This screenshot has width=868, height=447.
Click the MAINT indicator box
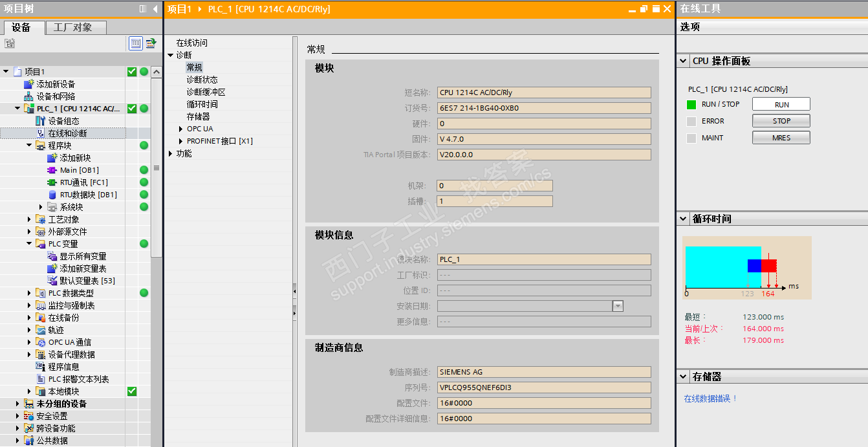click(691, 138)
